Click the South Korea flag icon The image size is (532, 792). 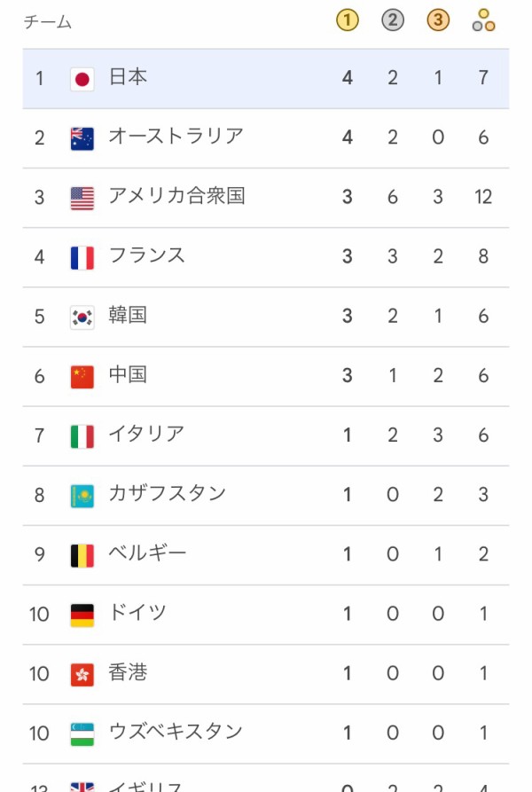coord(82,317)
